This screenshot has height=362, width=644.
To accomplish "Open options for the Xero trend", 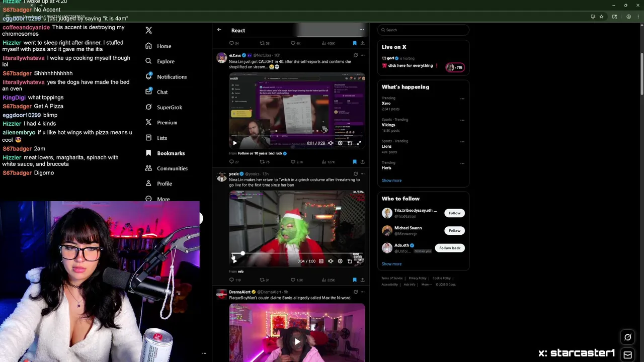I will coord(462,99).
